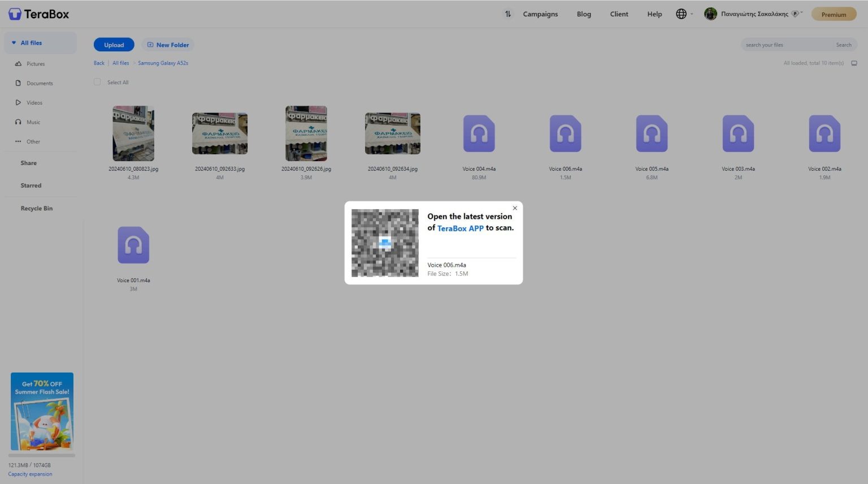Click the file sorting icon in the top bar
Viewport: 868px width, 484px height.
point(507,14)
